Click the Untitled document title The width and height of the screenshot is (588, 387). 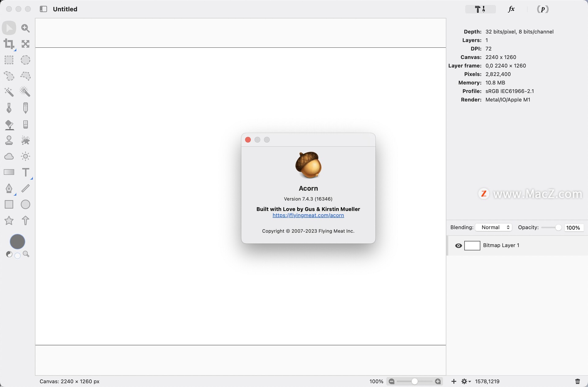coord(65,9)
